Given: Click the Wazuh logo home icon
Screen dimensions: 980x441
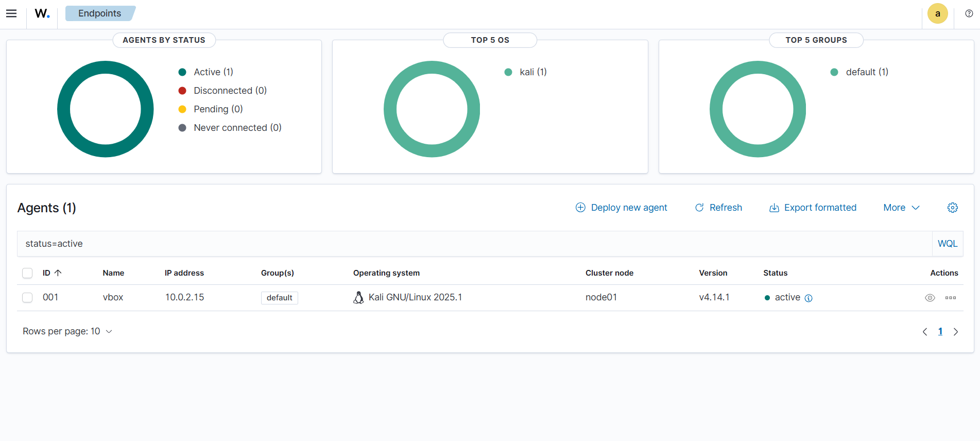Looking at the screenshot, I should 42,13.
